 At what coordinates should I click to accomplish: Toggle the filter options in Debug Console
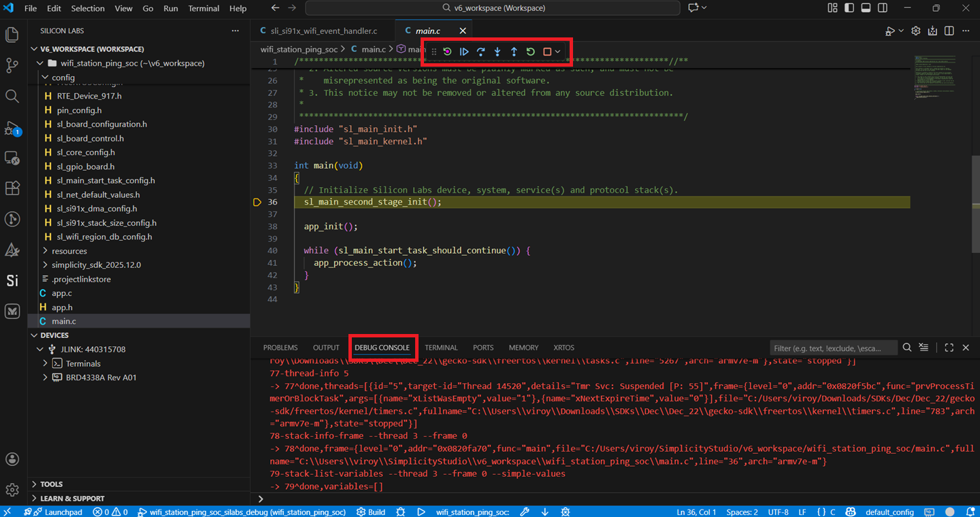click(x=924, y=347)
